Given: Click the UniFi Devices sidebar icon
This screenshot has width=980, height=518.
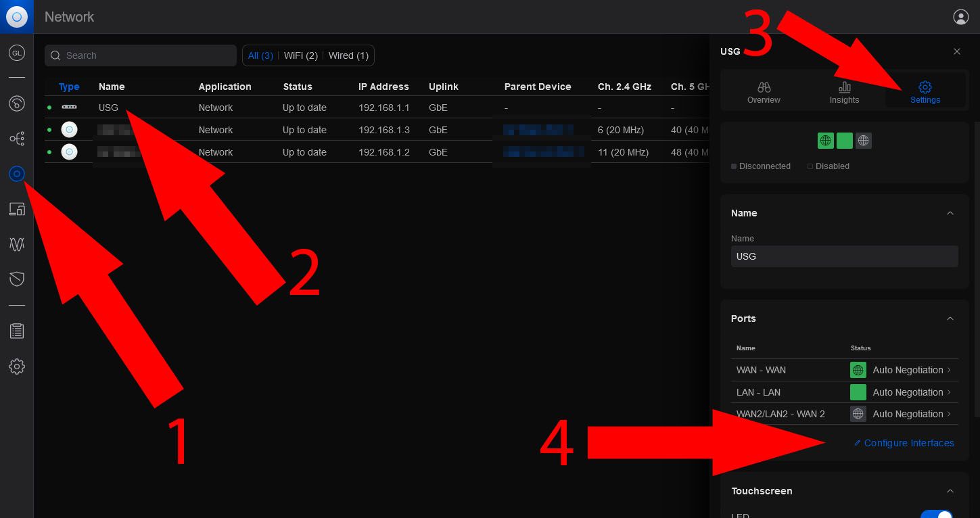Looking at the screenshot, I should click(x=17, y=174).
